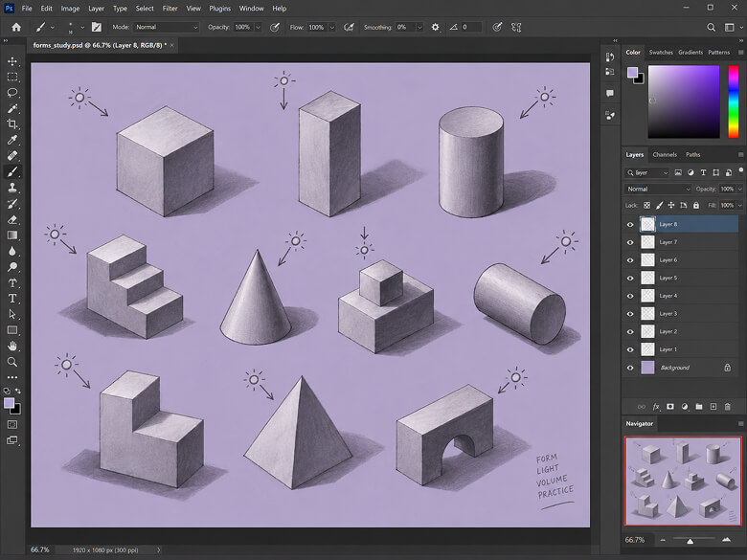Open brush settings gear icon
Viewport: 747px width, 560px height.
[x=435, y=27]
